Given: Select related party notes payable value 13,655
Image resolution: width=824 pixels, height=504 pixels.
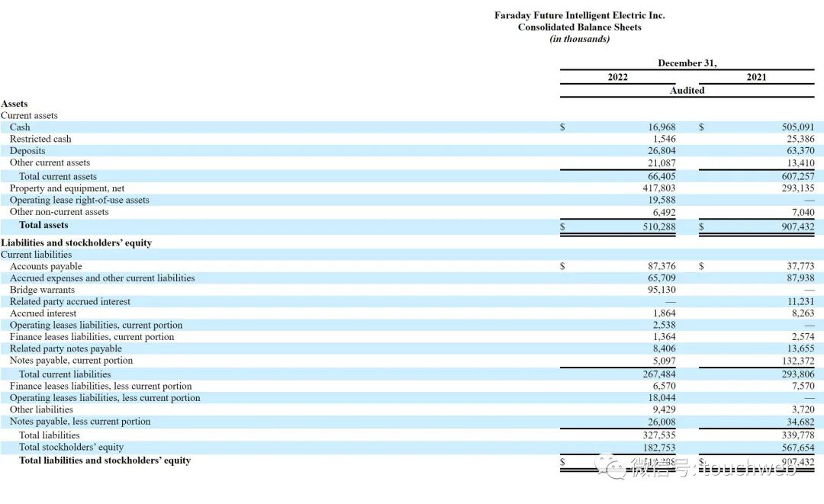Looking at the screenshot, I should click(x=800, y=348).
